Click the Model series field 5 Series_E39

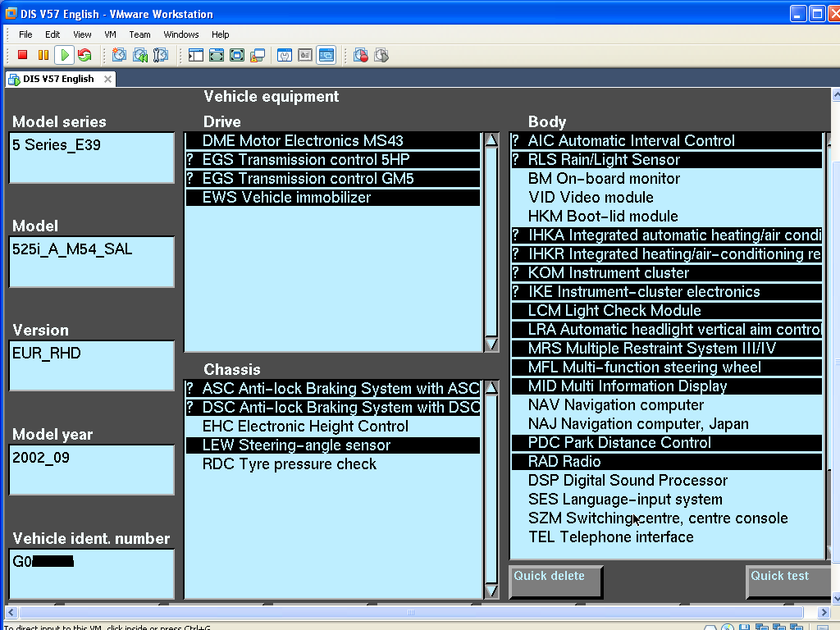tap(92, 157)
